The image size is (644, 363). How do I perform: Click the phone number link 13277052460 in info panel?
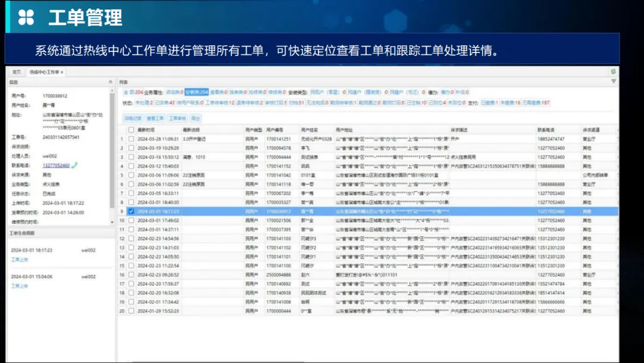(56, 165)
